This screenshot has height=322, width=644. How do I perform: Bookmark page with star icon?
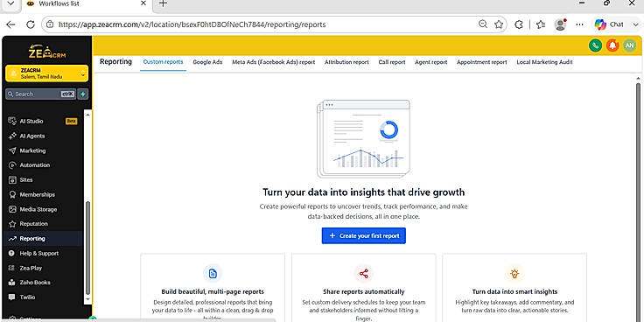pyautogui.click(x=499, y=24)
